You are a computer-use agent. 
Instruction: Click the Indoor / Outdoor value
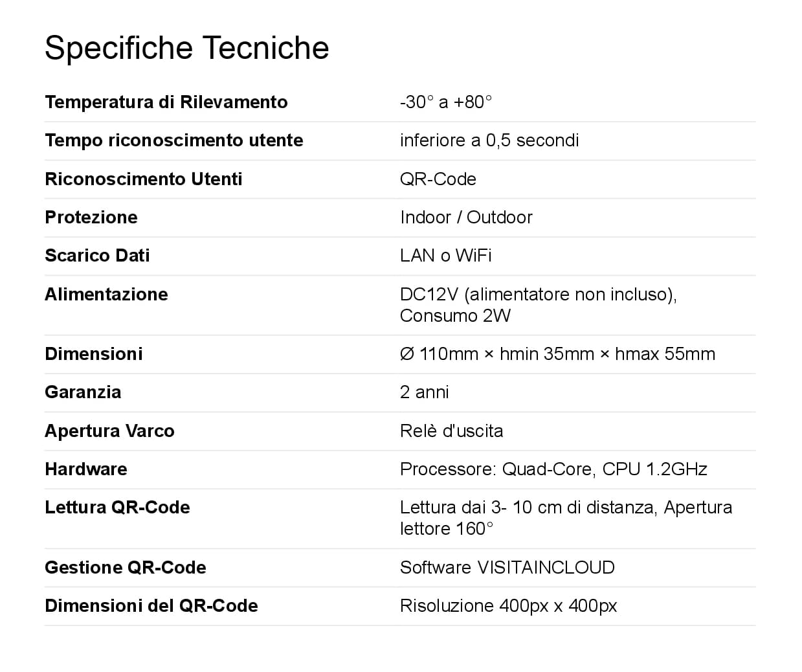tap(466, 217)
